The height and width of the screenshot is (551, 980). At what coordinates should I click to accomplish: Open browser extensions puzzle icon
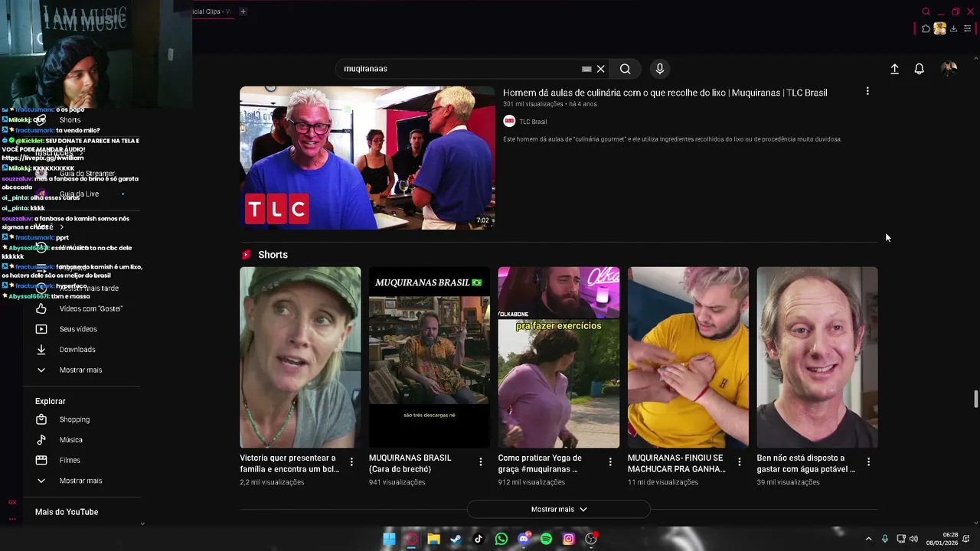[926, 28]
